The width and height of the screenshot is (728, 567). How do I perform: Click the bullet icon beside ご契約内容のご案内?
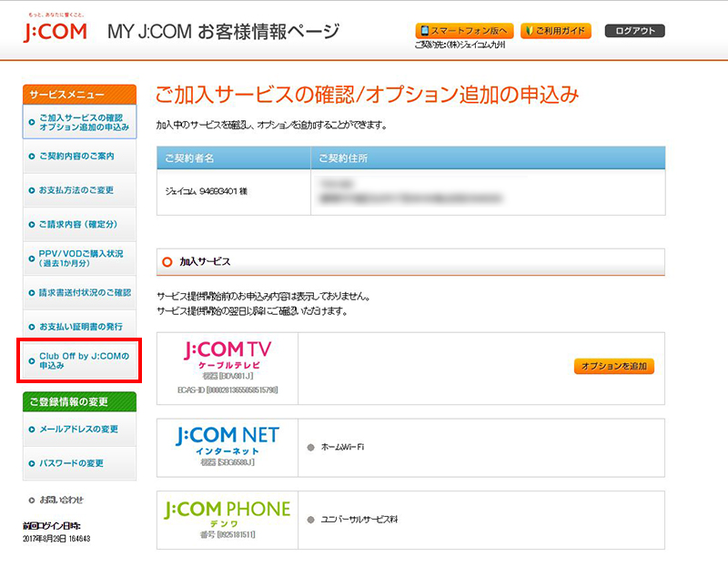click(x=32, y=157)
